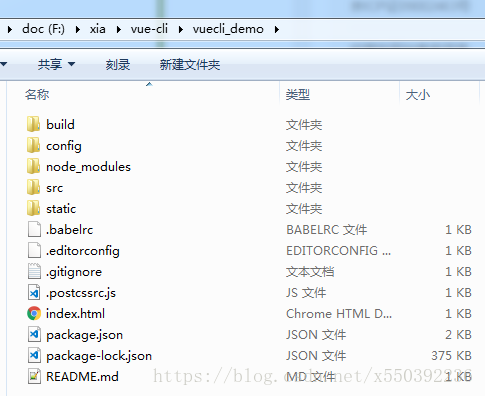Select the static folder name
The image size is (485, 396).
61,209
